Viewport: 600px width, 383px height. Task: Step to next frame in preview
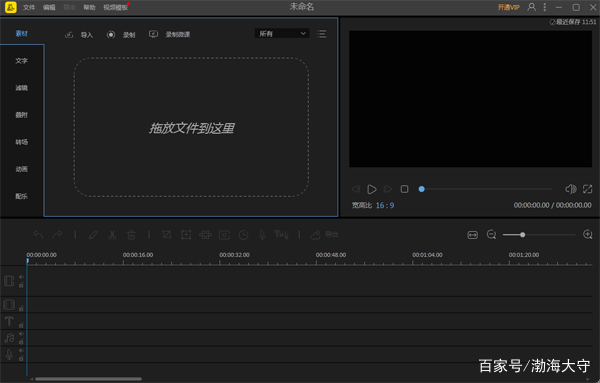tap(388, 189)
